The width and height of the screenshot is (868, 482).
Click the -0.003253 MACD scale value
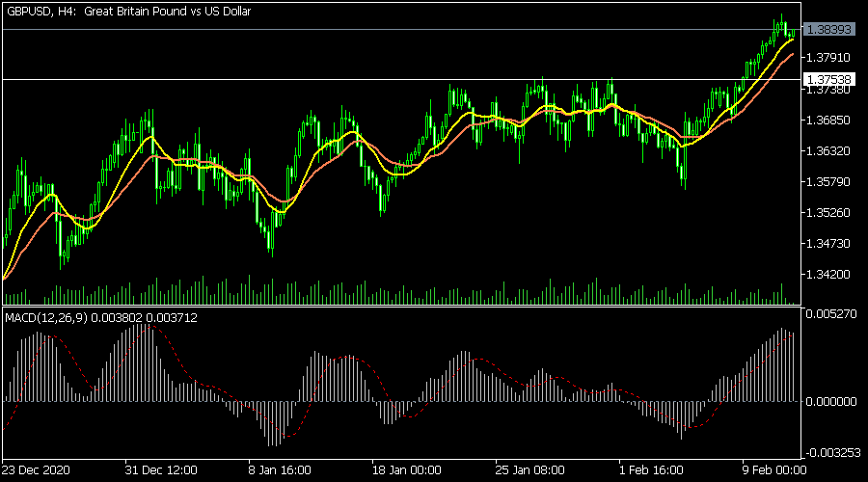coord(830,451)
